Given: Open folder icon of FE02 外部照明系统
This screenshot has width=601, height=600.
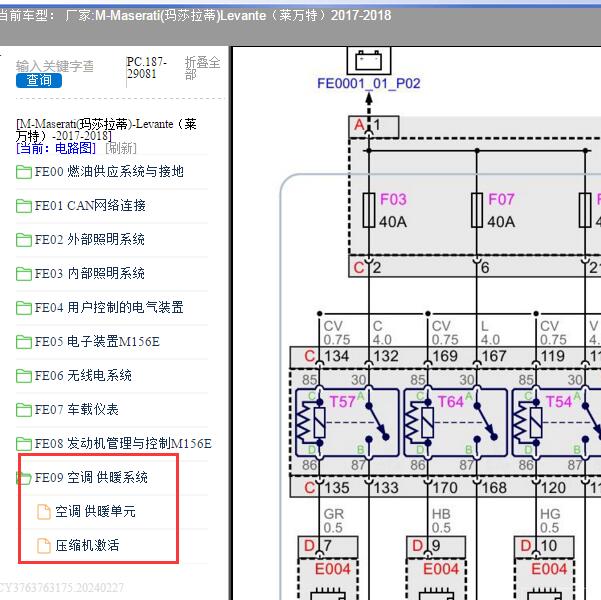Looking at the screenshot, I should [24, 240].
